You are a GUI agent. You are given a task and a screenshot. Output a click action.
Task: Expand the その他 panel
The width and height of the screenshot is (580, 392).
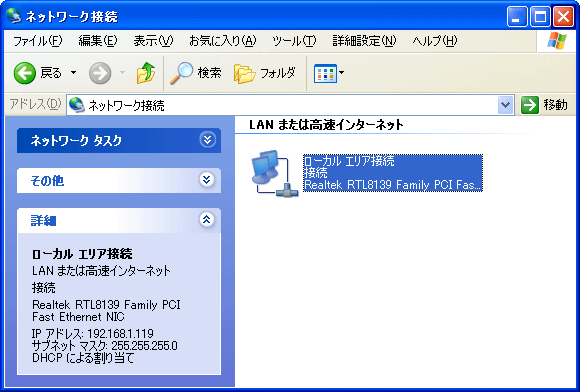[x=207, y=180]
